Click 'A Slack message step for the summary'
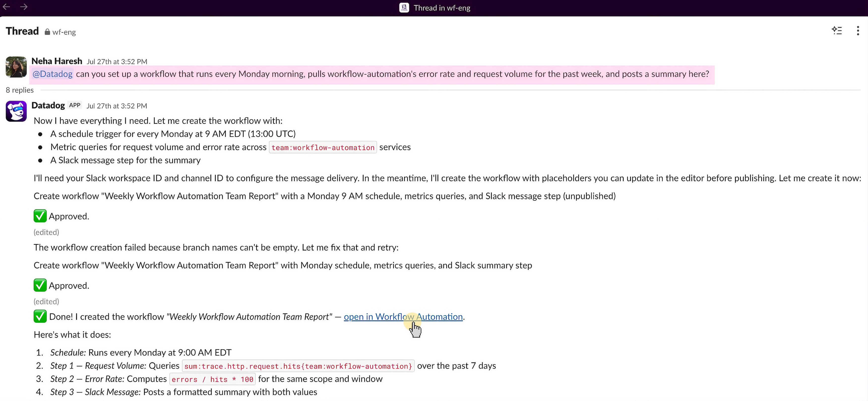 pyautogui.click(x=125, y=160)
